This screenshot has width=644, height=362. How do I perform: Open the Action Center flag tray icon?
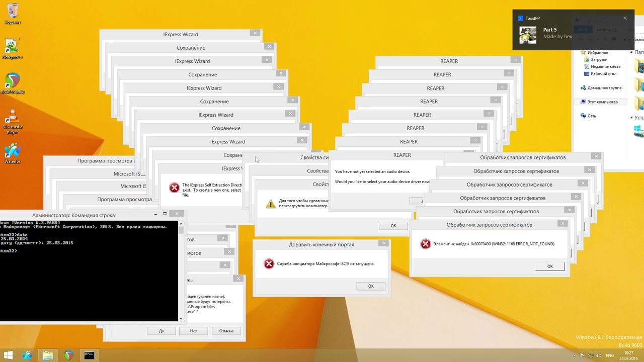click(x=583, y=356)
